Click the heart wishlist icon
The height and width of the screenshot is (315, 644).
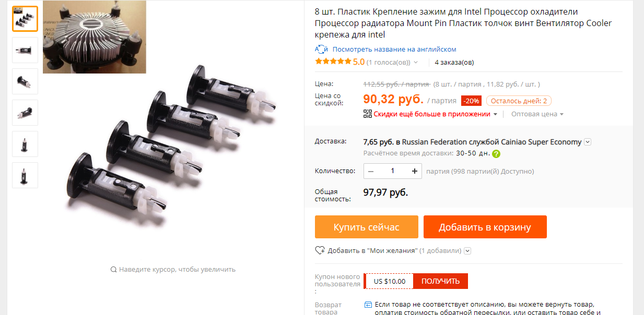320,250
